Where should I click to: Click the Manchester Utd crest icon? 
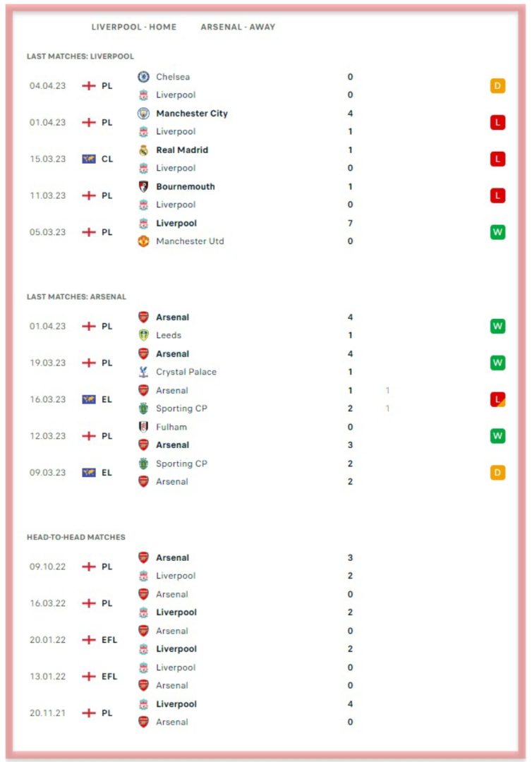point(143,241)
